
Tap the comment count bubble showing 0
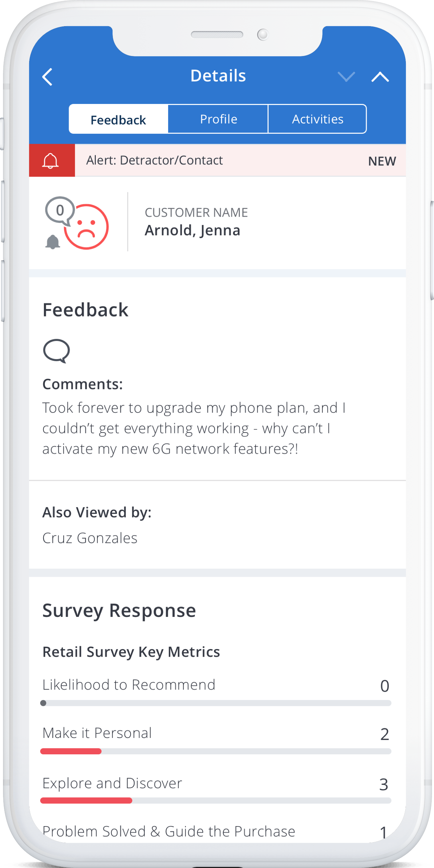[x=60, y=211]
